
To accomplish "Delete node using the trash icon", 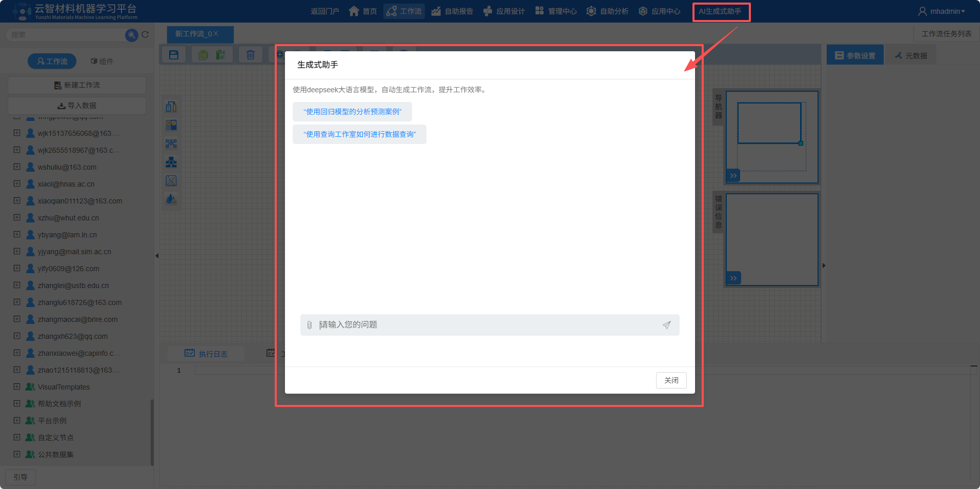I will tap(250, 54).
